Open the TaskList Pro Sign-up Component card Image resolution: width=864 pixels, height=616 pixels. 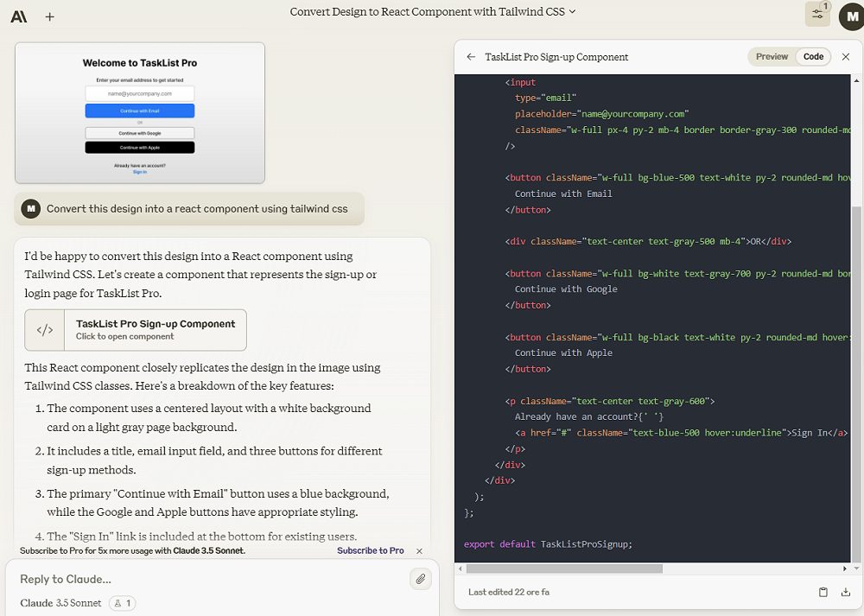(x=136, y=330)
